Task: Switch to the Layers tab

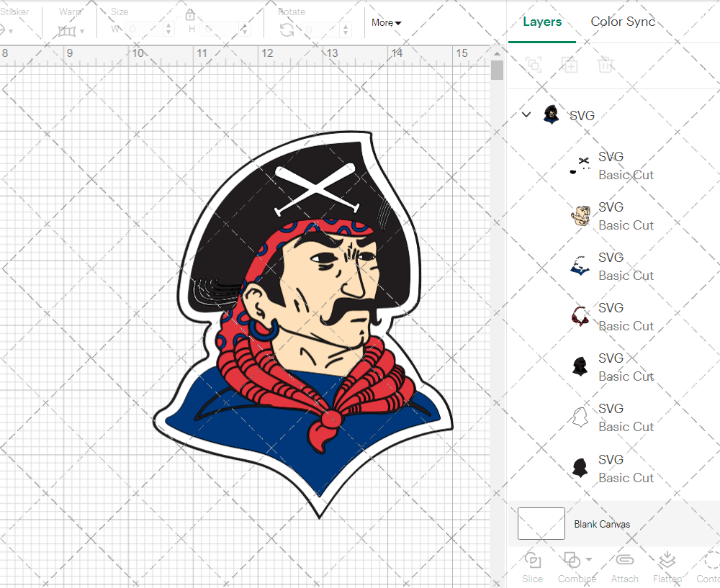Action: (x=542, y=22)
